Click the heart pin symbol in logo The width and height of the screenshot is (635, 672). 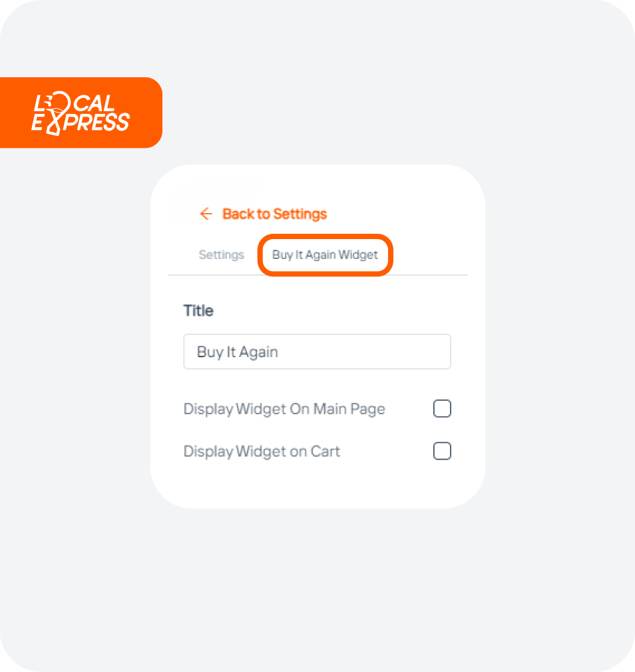57,113
